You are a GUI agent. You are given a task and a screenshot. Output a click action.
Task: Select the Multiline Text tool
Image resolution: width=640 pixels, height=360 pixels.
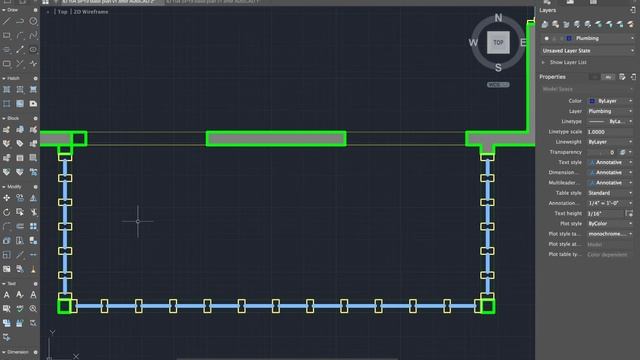pos(7,295)
